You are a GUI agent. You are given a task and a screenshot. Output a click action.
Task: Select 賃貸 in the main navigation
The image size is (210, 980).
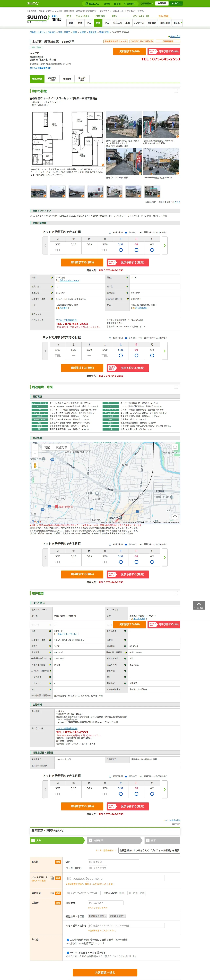[70, 23]
